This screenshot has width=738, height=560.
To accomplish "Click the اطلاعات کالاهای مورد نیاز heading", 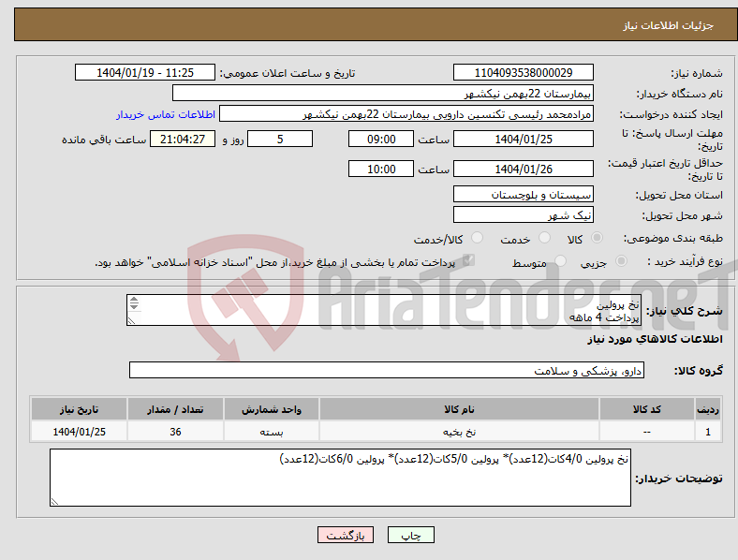I will point(655,339).
